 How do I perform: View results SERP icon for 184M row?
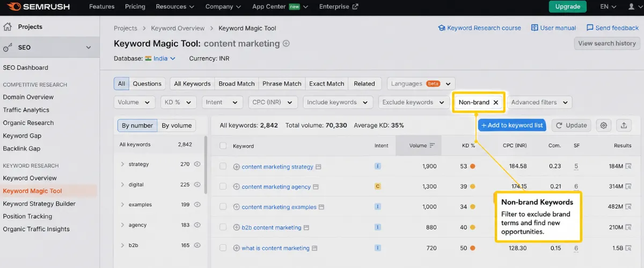point(628,167)
